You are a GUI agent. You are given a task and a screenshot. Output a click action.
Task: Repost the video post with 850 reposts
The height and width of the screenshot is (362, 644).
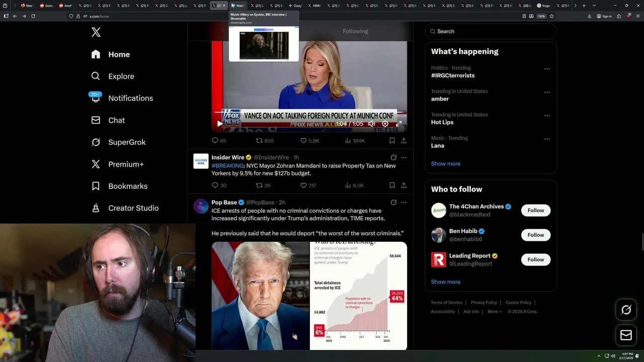(265, 141)
